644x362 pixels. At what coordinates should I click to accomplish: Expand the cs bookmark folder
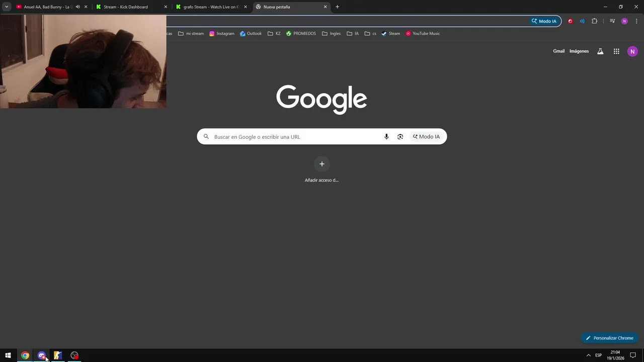[370, 34]
